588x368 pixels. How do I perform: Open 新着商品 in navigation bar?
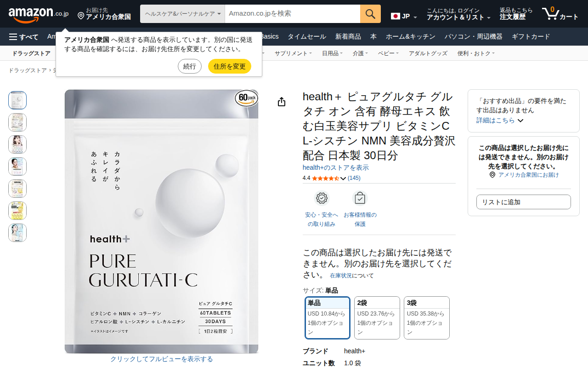(x=348, y=37)
